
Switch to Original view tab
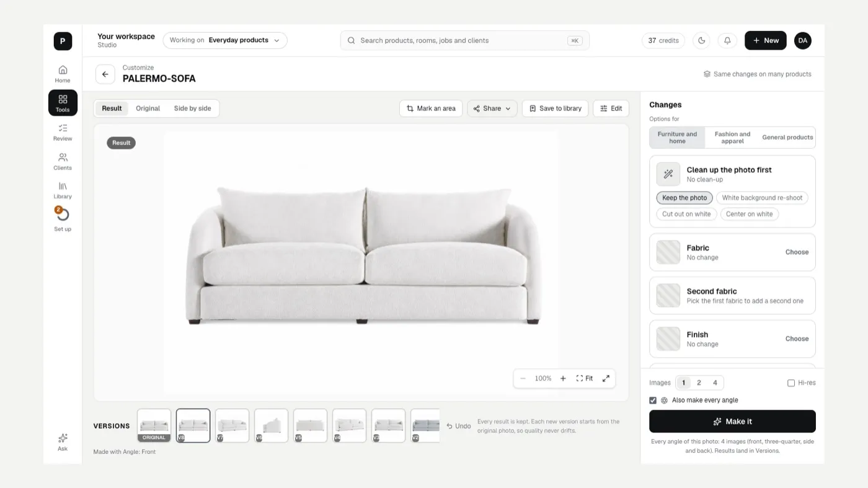tap(148, 109)
